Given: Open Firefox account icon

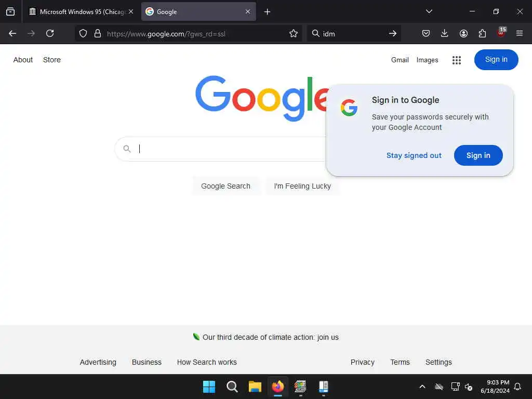Looking at the screenshot, I should pyautogui.click(x=463, y=33).
